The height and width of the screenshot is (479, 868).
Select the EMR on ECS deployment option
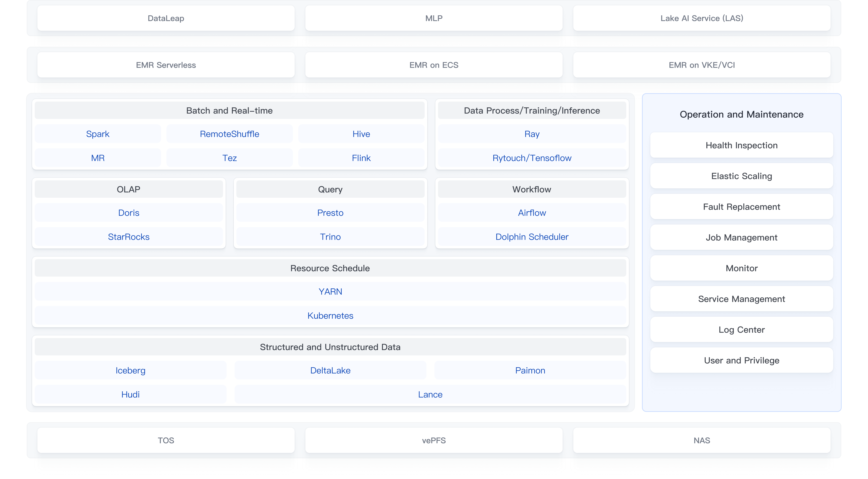coord(434,65)
